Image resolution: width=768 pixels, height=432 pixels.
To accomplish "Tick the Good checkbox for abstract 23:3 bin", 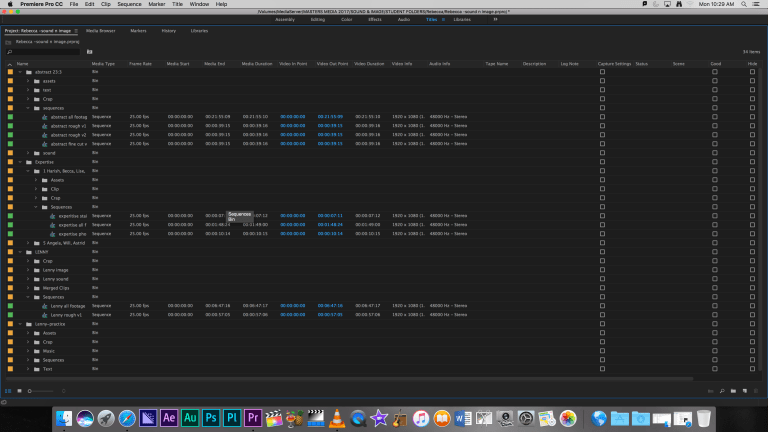I will click(714, 72).
